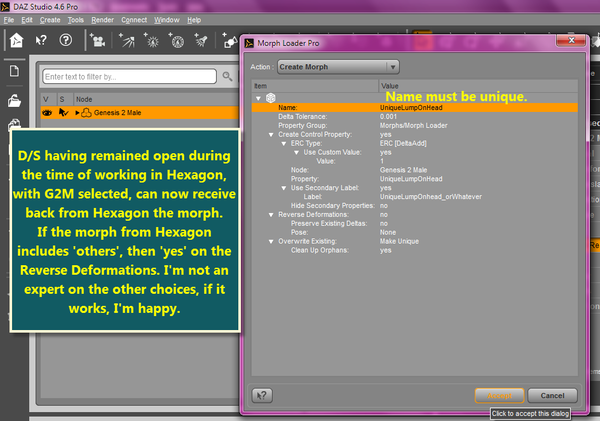Screen dimensions: 600x421
Task: Click the What's This button in dialog
Action: (x=262, y=395)
